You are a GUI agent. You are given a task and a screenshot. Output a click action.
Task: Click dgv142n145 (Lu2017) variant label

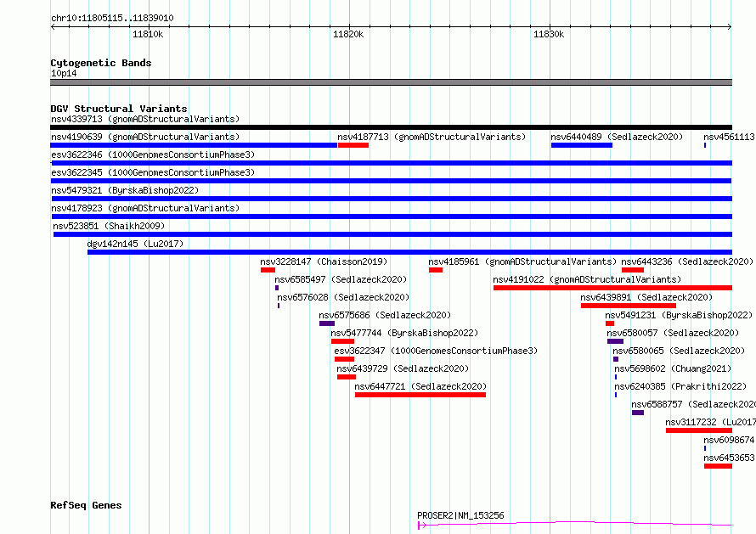(x=135, y=244)
